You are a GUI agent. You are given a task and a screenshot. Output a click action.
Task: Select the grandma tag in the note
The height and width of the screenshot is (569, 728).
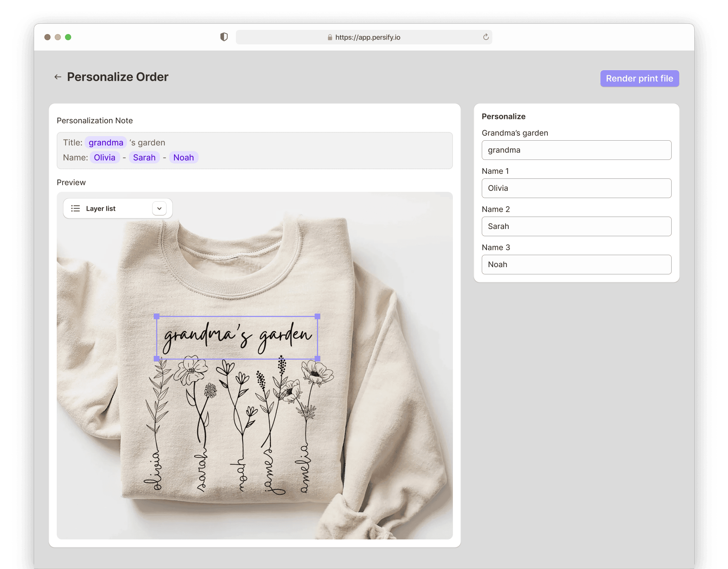click(x=106, y=142)
